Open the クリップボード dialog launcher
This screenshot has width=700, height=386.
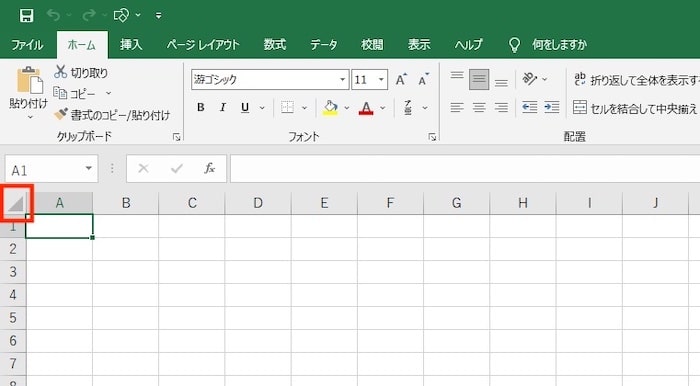point(176,137)
